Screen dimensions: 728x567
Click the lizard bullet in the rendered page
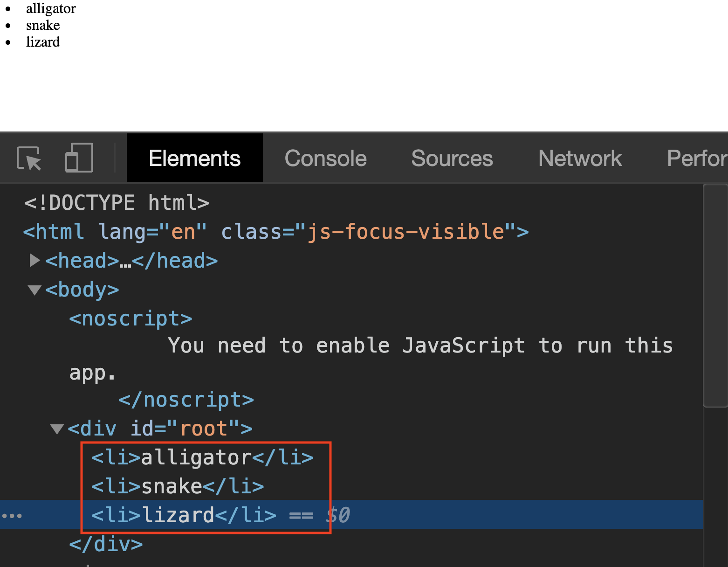click(8, 42)
